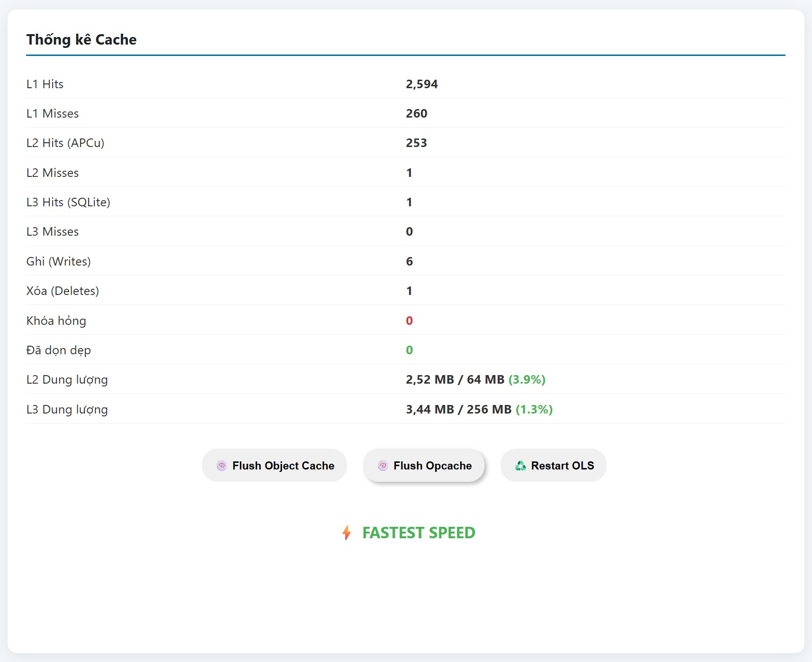812x662 pixels.
Task: Click the spiral icon on Flush Object Cache
Action: [221, 465]
